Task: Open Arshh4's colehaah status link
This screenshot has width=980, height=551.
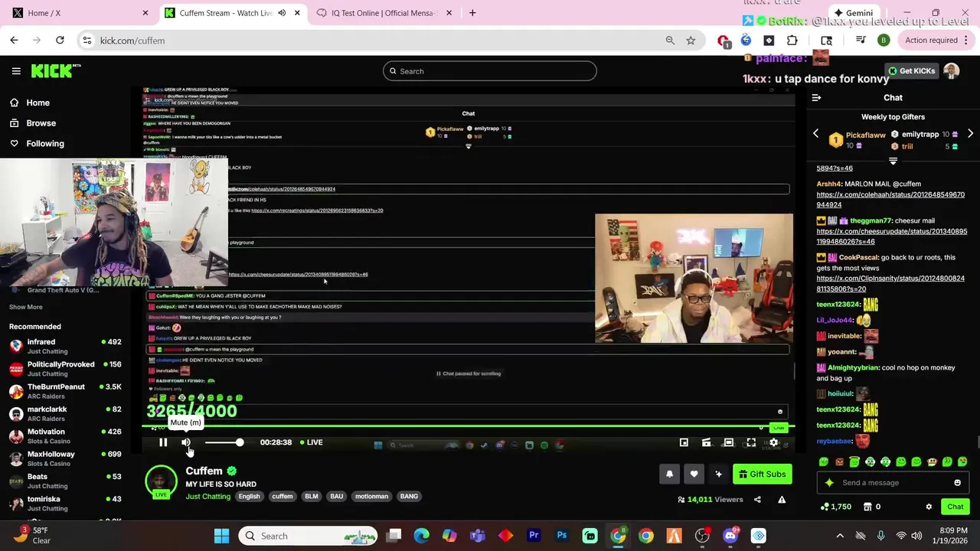Action: [890, 200]
